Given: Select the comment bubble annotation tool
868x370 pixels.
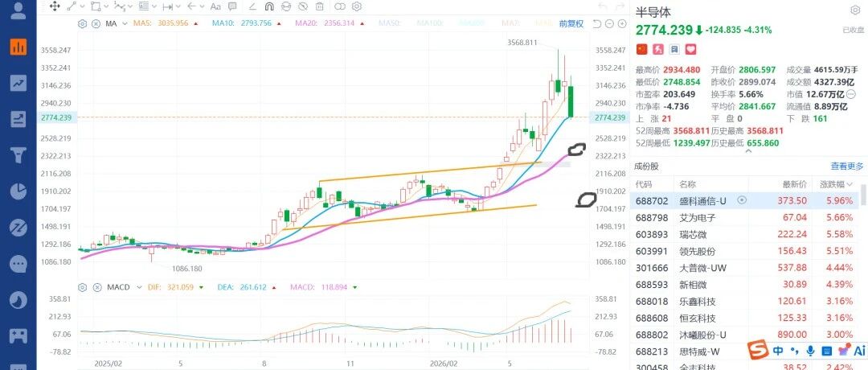Looking at the screenshot, I should point(232,6).
